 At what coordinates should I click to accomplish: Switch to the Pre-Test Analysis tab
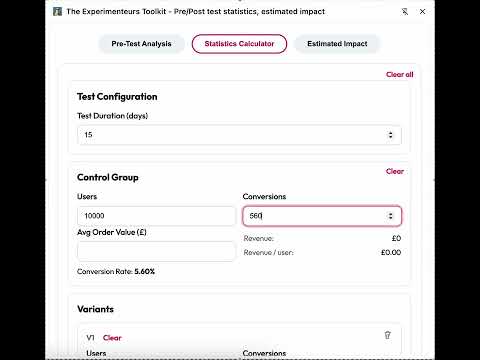click(x=141, y=44)
